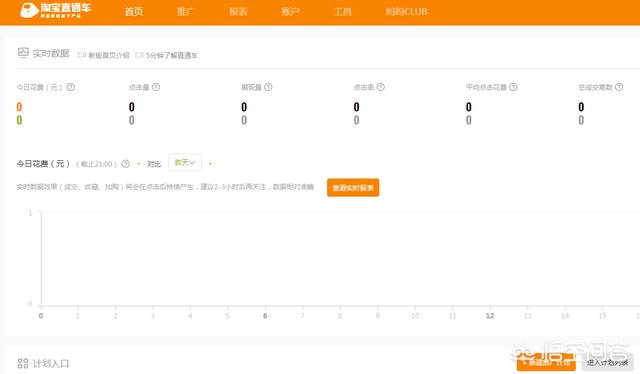
Task: Click the Taobao Zhitongche logo
Action: pyautogui.click(x=56, y=10)
